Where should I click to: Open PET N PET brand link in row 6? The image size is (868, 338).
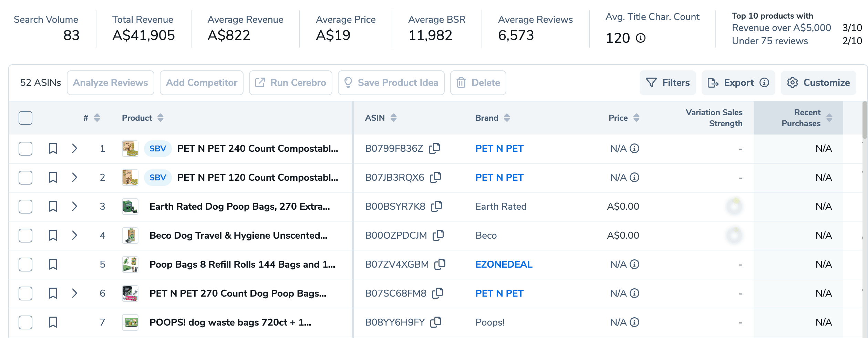pos(499,293)
